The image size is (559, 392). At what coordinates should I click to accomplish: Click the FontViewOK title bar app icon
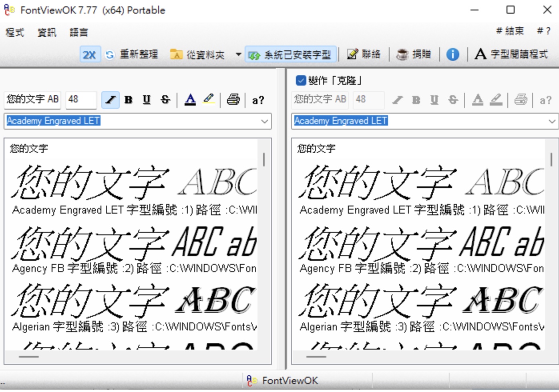(9, 10)
